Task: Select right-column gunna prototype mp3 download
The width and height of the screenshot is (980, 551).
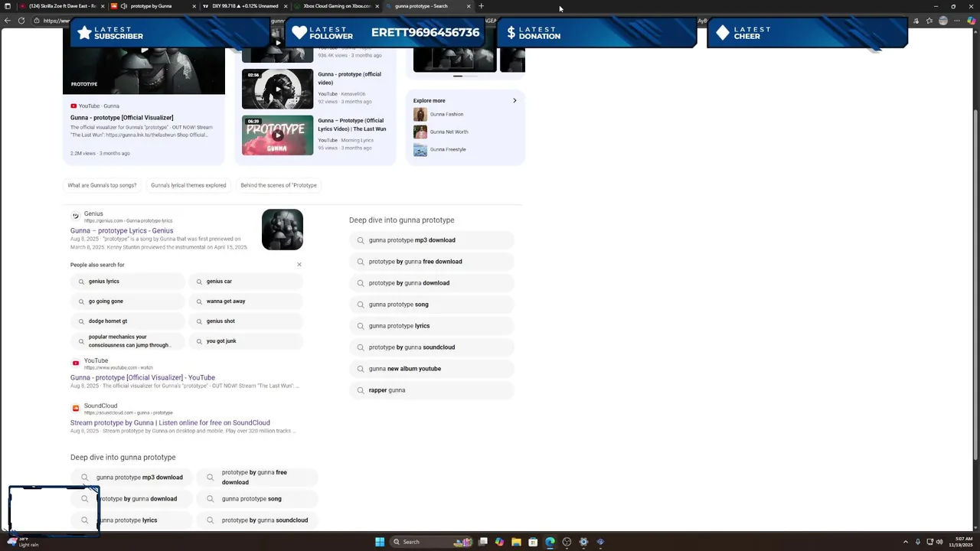Action: pyautogui.click(x=432, y=240)
